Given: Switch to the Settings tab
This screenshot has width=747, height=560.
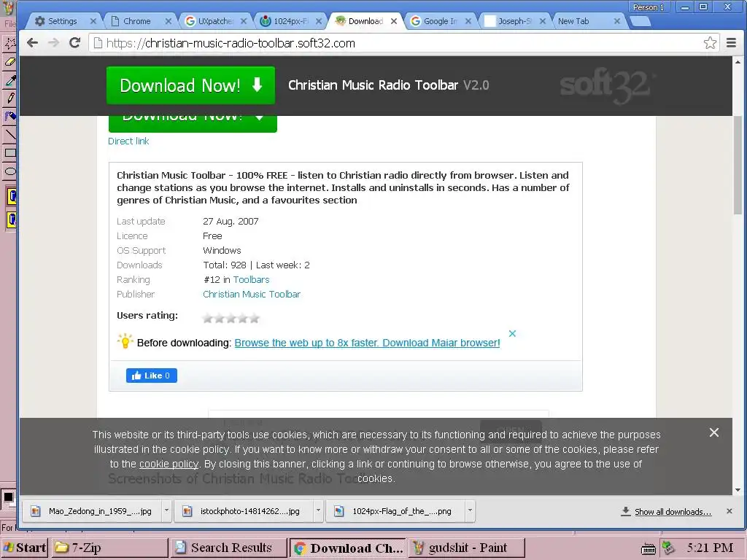Looking at the screenshot, I should click(61, 21).
